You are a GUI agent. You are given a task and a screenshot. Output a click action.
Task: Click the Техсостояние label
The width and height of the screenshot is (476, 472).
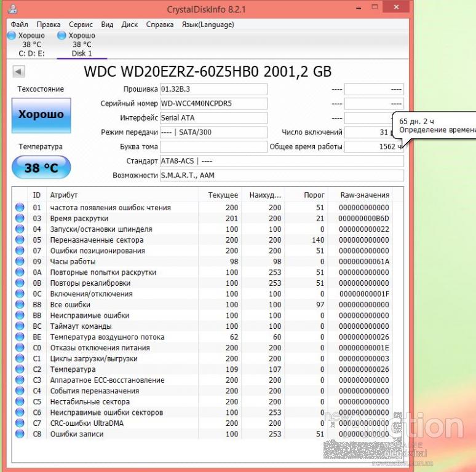(x=41, y=89)
